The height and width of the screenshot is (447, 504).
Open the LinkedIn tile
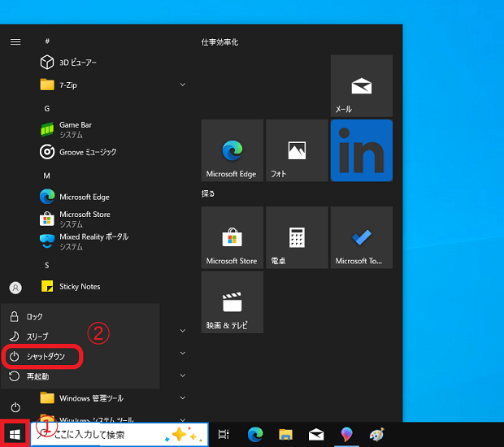coord(361,150)
